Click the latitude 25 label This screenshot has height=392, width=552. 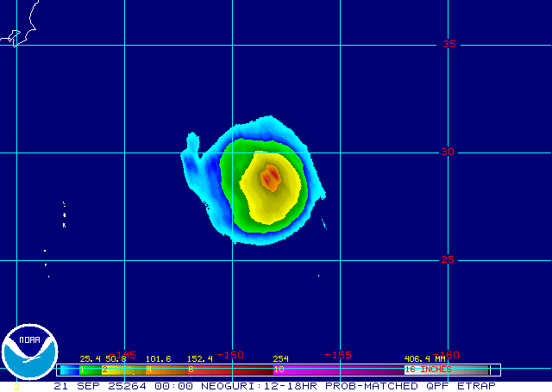(x=448, y=259)
